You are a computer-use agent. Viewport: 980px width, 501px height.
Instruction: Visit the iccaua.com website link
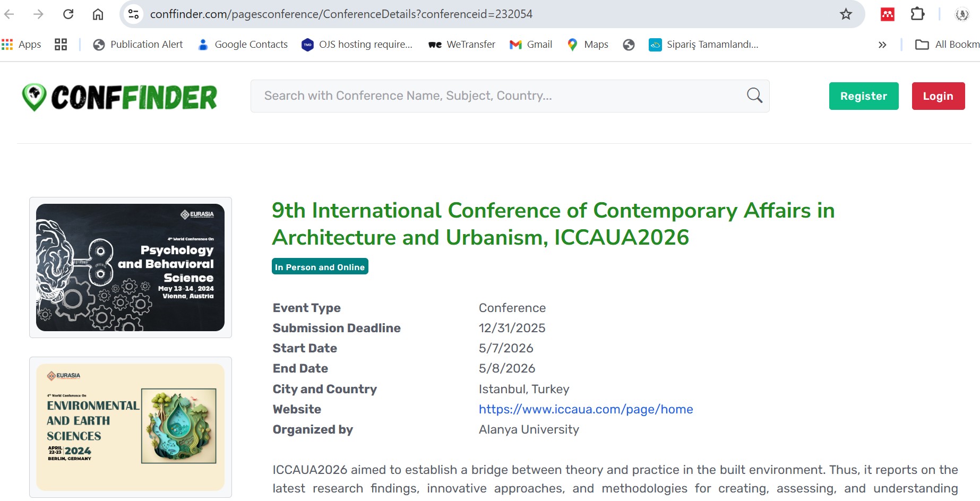pos(586,409)
